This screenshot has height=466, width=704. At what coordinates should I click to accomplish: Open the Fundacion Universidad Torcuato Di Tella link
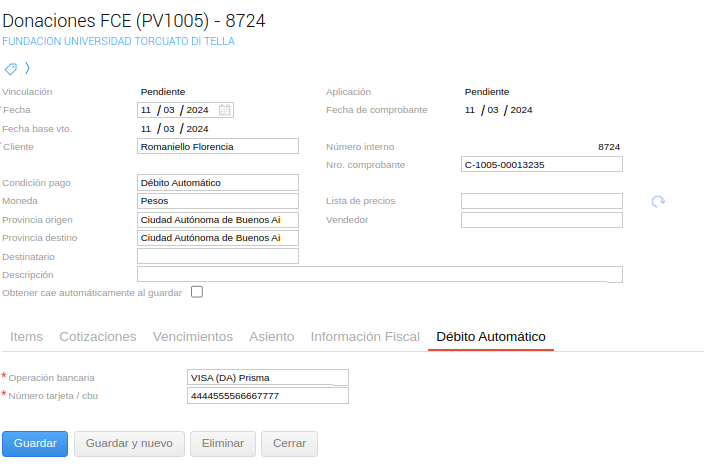click(118, 42)
